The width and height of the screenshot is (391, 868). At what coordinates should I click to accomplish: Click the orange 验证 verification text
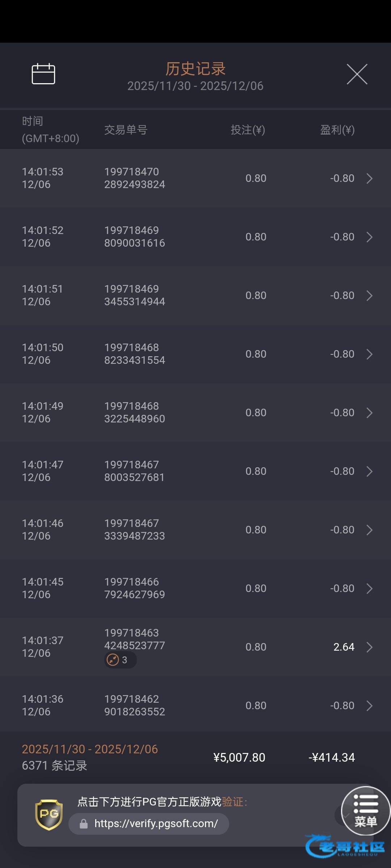coord(232,802)
